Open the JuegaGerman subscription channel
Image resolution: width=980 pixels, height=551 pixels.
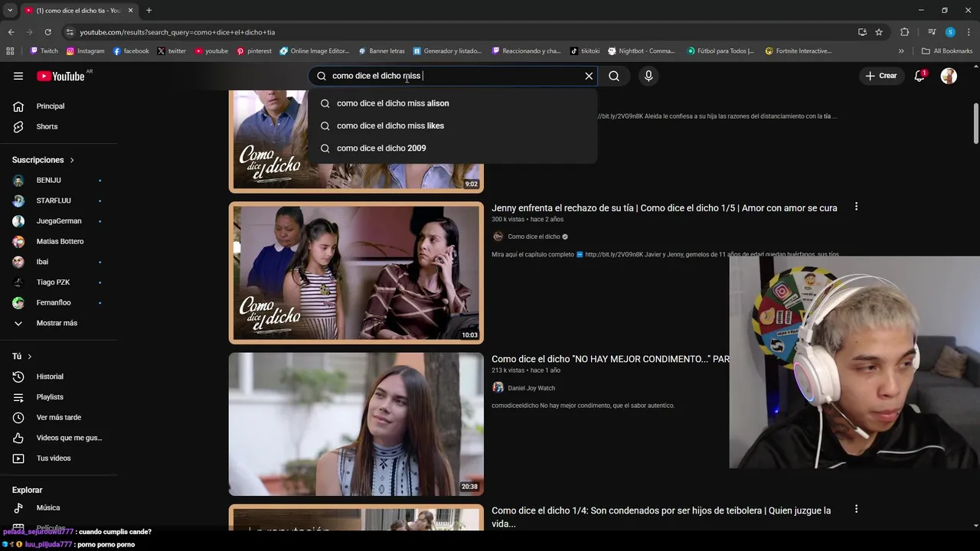tap(59, 221)
